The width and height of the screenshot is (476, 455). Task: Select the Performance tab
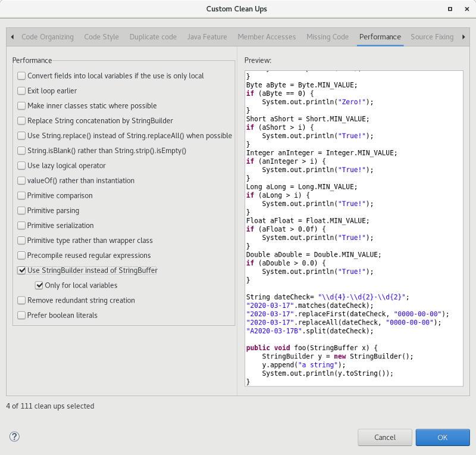pos(380,37)
